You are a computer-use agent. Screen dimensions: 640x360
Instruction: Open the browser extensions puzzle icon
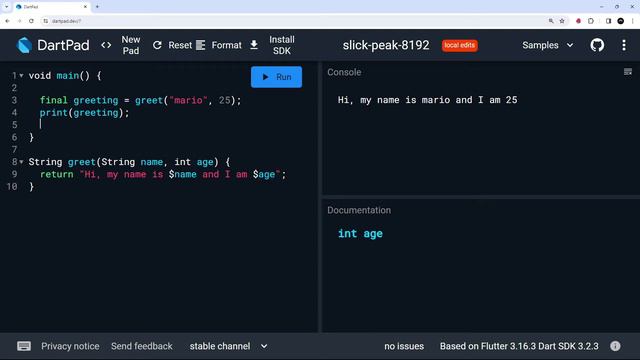(591, 21)
